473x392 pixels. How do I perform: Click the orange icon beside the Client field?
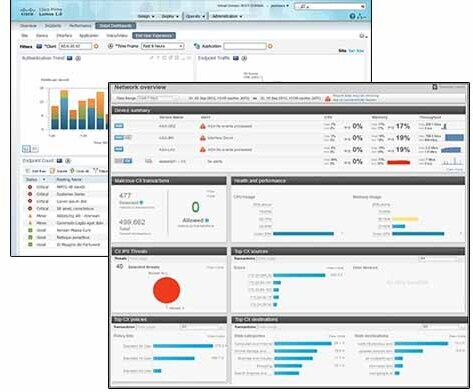tap(96, 46)
